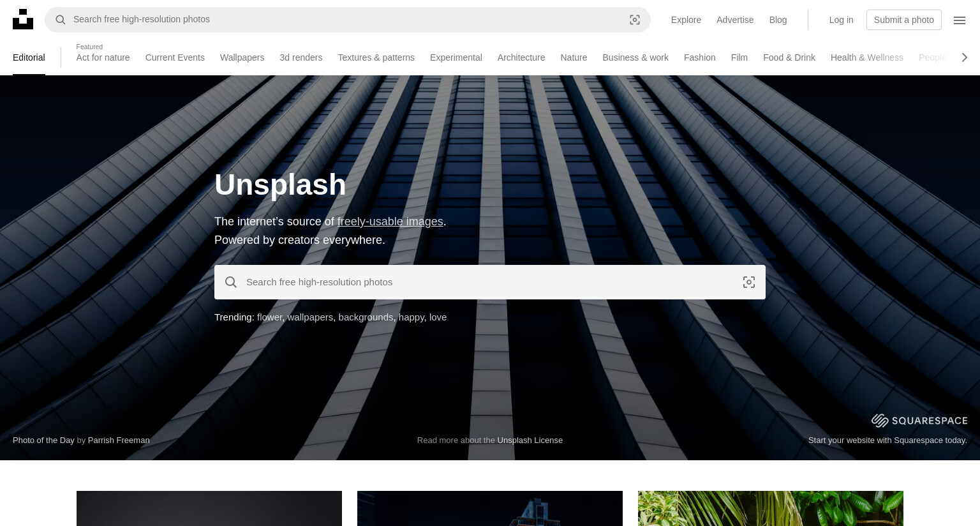Viewport: 980px width, 526px height.
Task: Open the Explore menu
Action: 686,20
